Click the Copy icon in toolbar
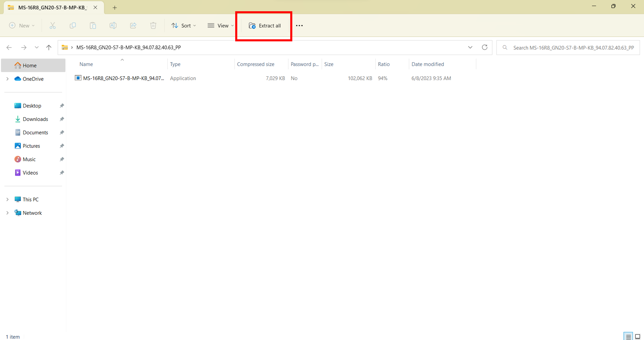Viewport: 644px width, 340px height. (73, 25)
